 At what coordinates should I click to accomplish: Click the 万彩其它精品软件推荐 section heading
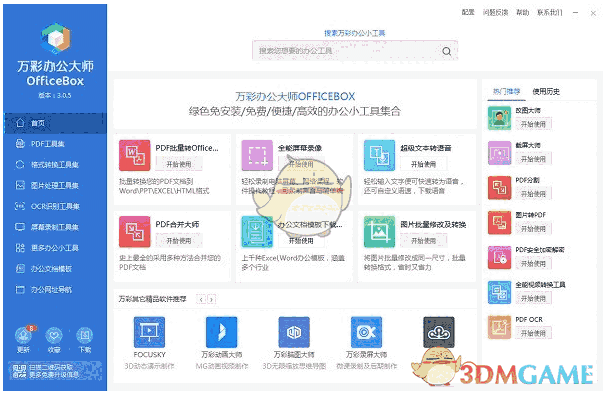153,299
